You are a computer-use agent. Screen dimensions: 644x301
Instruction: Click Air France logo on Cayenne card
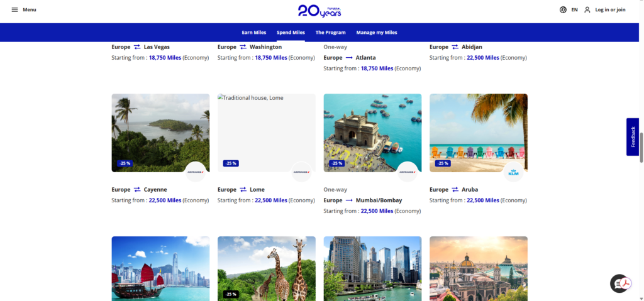tap(196, 172)
